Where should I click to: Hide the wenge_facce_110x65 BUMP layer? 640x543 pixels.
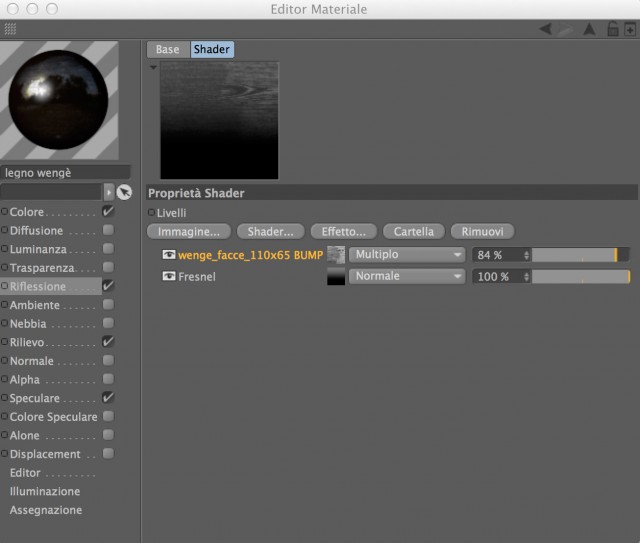[169, 255]
